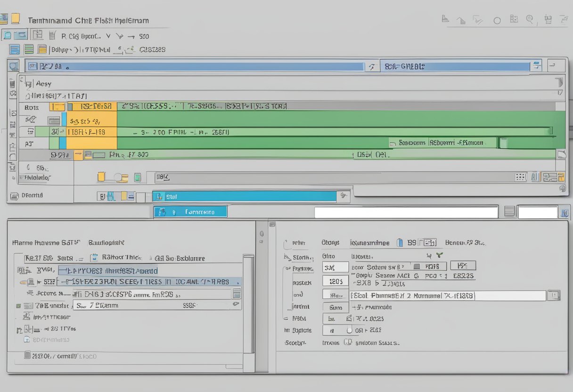The height and width of the screenshot is (392, 573).
Task: Select the blue highlighted tab below the timeline
Action: [190, 212]
